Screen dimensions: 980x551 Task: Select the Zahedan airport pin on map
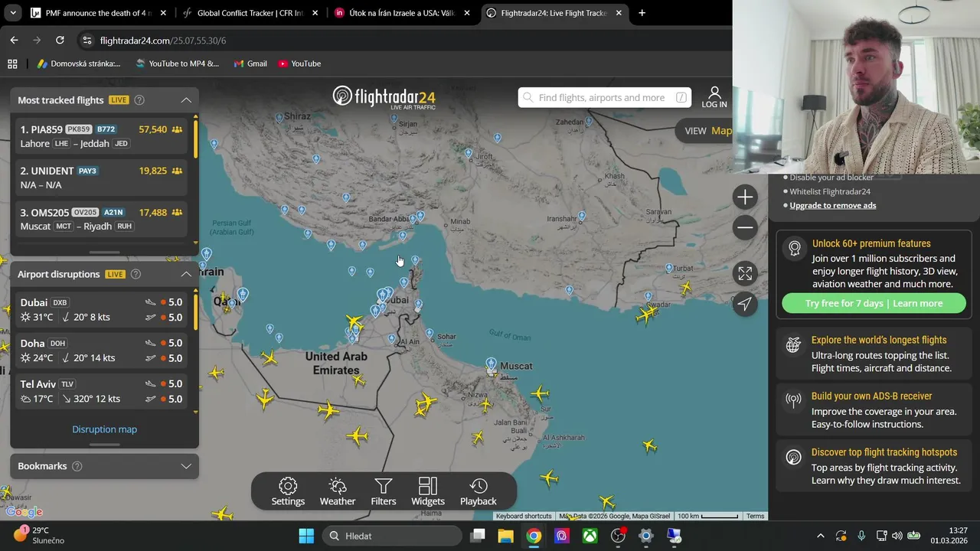click(x=589, y=121)
